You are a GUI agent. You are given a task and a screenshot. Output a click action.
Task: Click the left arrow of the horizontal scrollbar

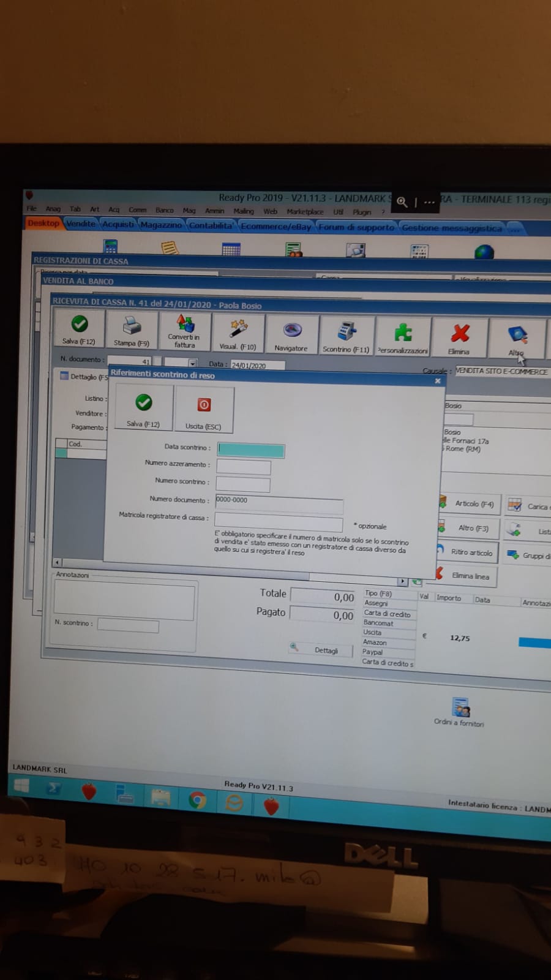(x=58, y=562)
